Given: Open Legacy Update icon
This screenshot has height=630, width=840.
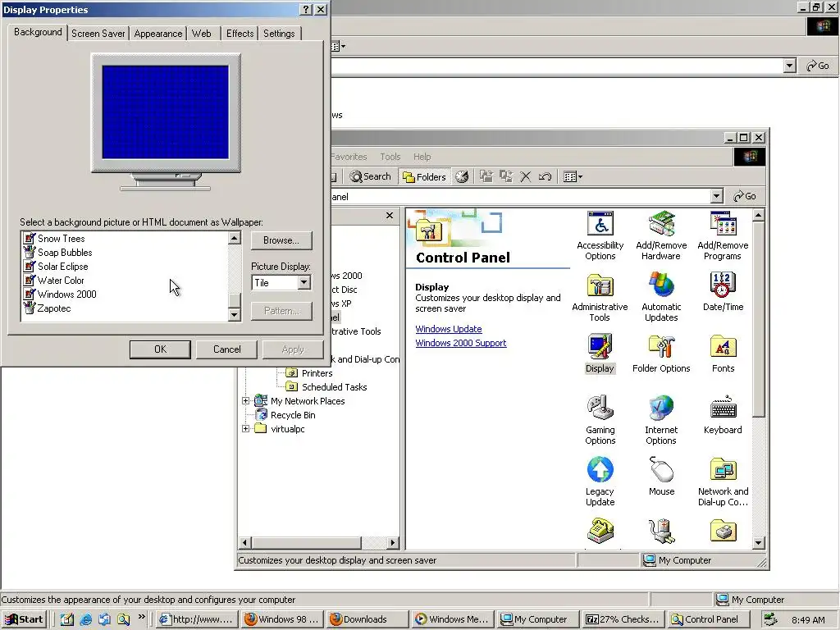Looking at the screenshot, I should point(600,482).
